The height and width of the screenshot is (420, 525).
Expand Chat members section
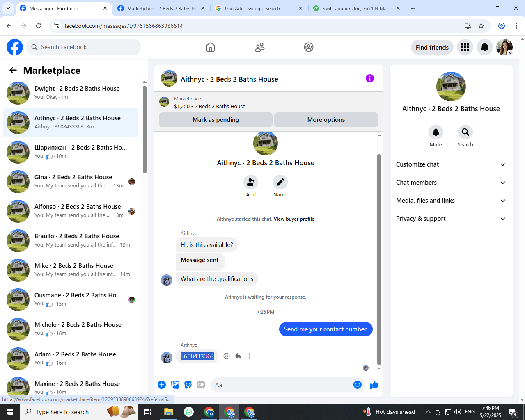click(x=451, y=183)
